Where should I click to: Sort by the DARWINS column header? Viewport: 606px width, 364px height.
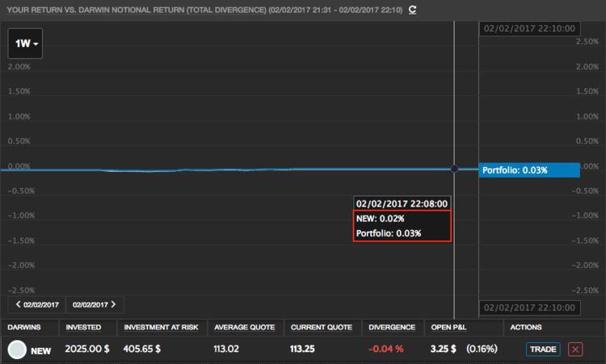pos(23,327)
